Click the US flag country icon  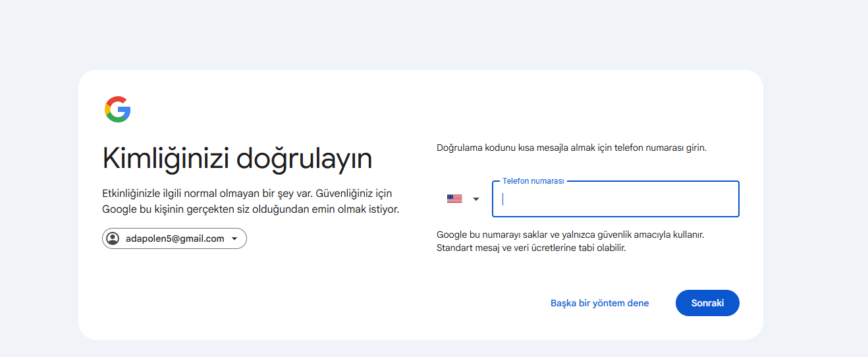(x=454, y=199)
